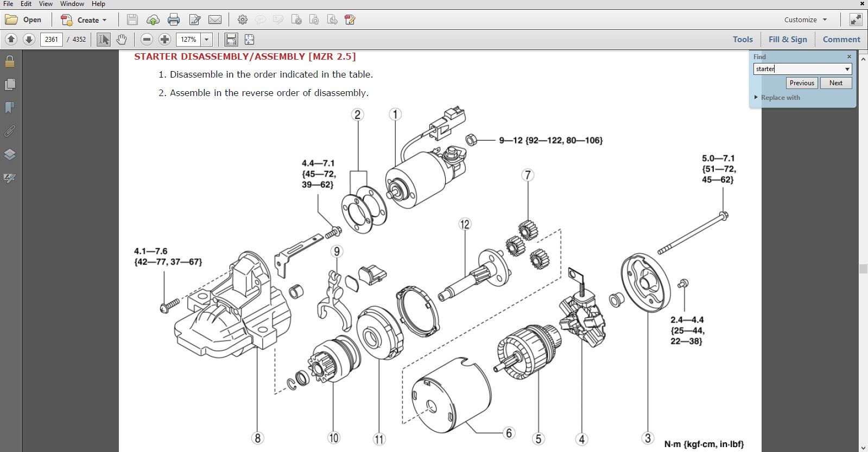
Task: Open the Fill & Sign pane
Action: point(787,39)
